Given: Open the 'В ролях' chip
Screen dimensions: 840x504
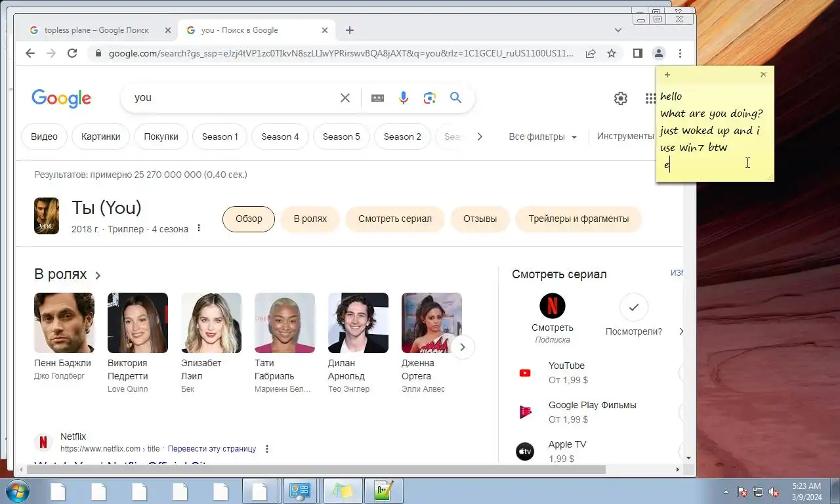Looking at the screenshot, I should [310, 219].
